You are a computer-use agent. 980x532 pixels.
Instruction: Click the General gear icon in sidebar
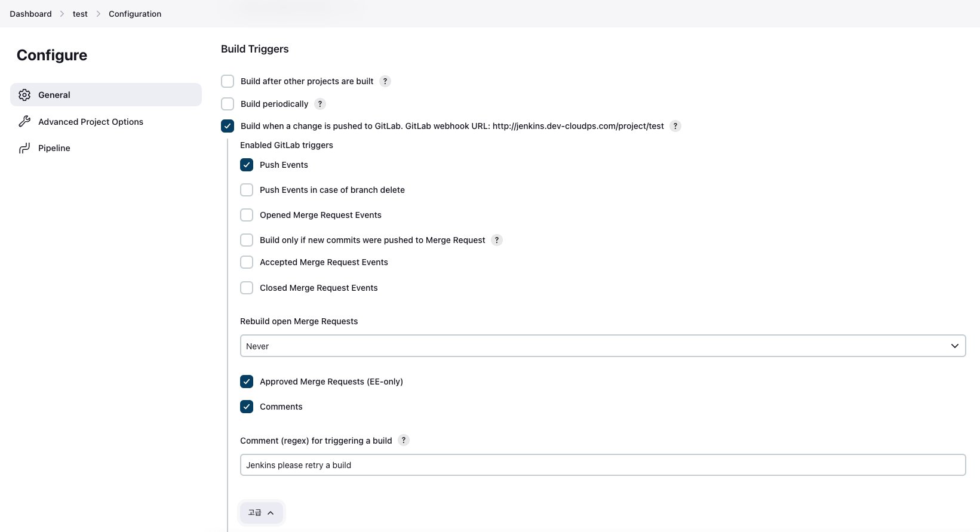coord(24,95)
